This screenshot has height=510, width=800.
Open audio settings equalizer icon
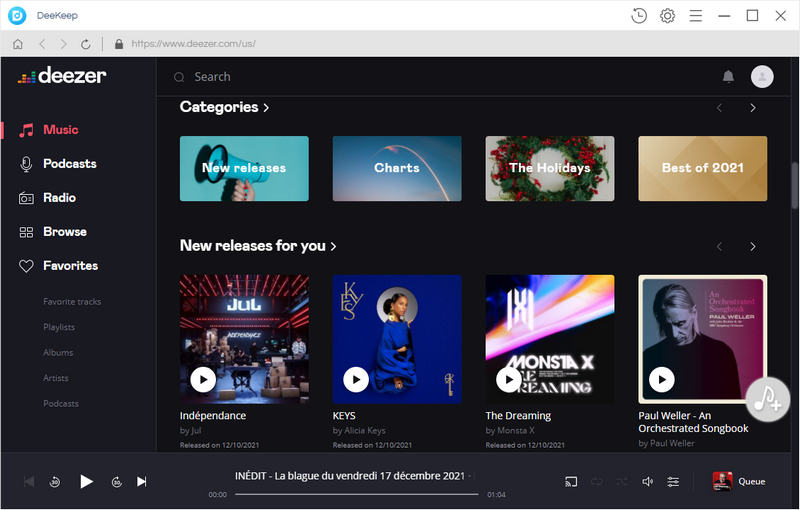[673, 481]
